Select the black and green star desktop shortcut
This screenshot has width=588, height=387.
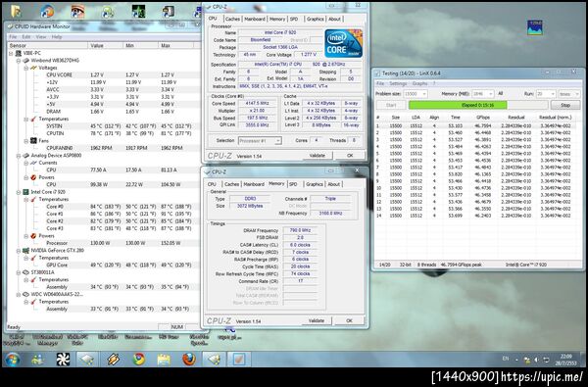point(138,11)
